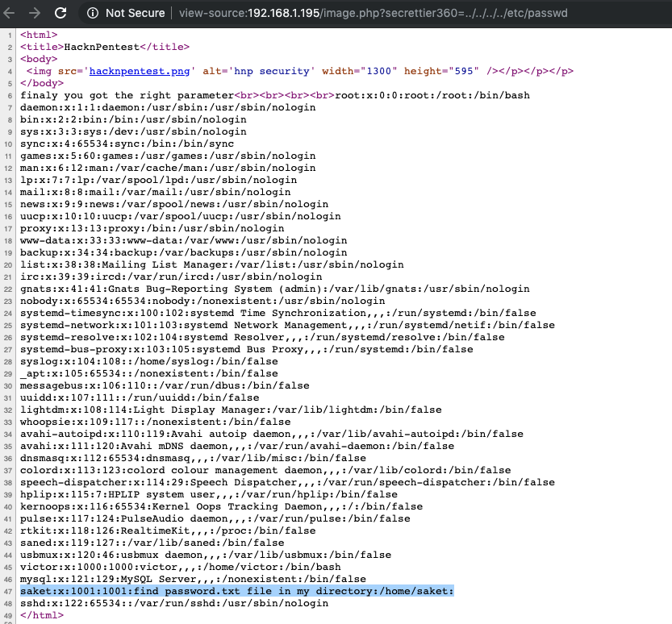
Task: Click the man:x:6:12 line
Action: click(x=168, y=168)
